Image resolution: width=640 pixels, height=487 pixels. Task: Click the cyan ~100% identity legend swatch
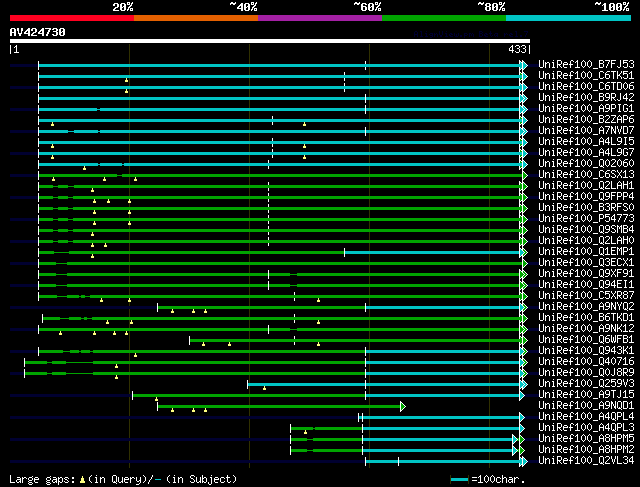[569, 18]
